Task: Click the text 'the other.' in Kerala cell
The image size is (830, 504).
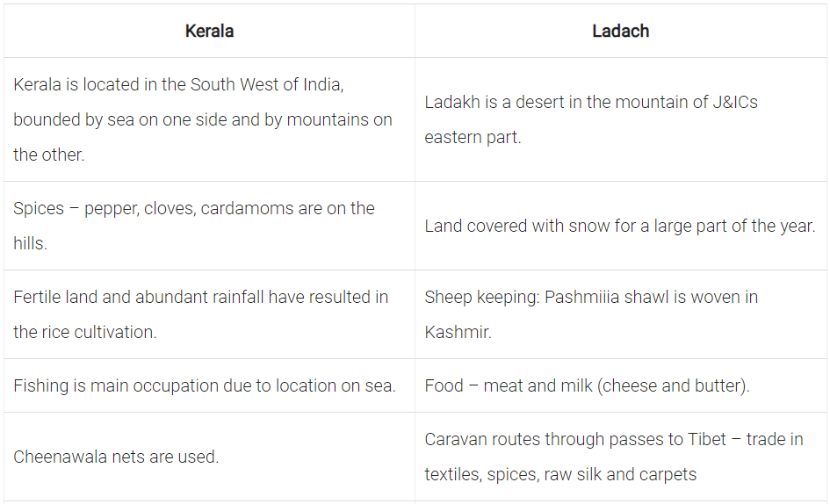Action: tap(48, 155)
